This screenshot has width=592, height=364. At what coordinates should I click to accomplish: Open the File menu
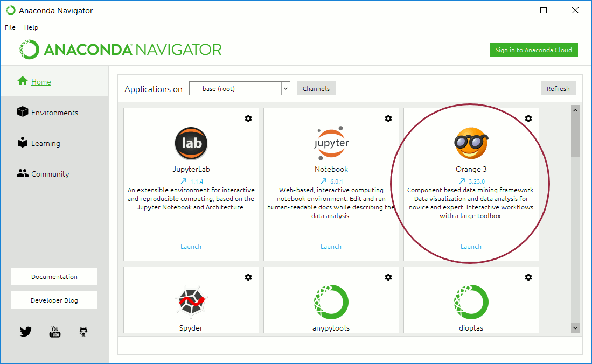(10, 27)
